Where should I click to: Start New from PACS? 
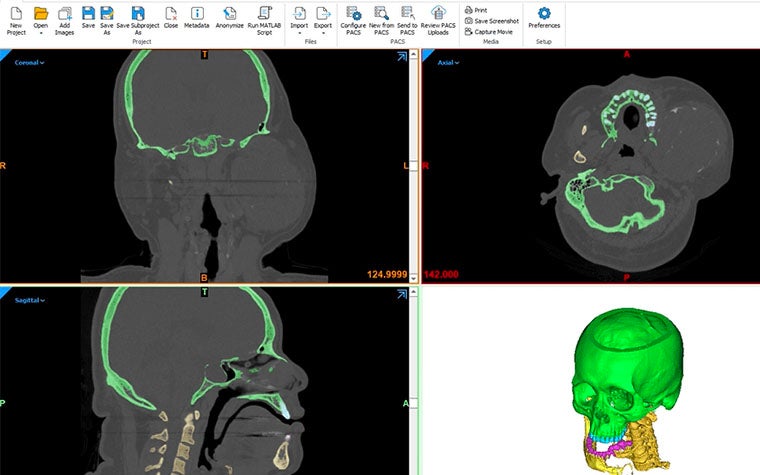pos(381,20)
